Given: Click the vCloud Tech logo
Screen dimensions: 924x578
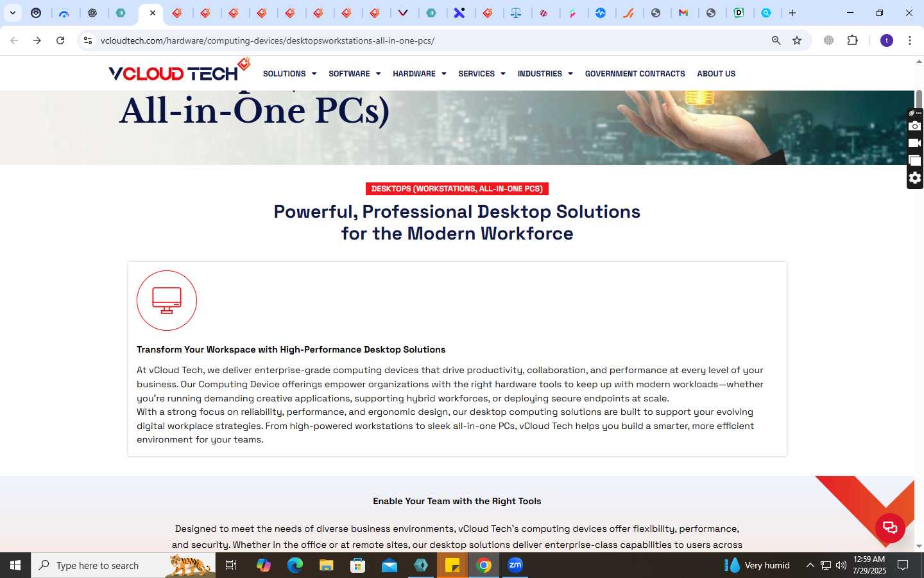Looking at the screenshot, I should pos(179,71).
